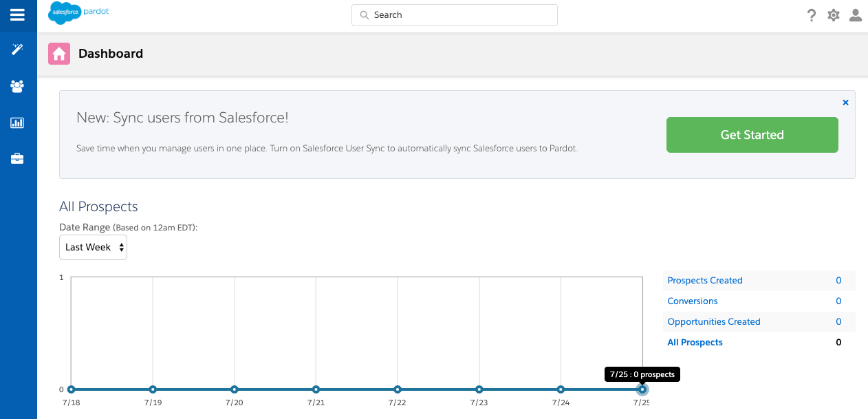Click the pink Dashboard home icon
This screenshot has height=419, width=868.
(x=59, y=54)
